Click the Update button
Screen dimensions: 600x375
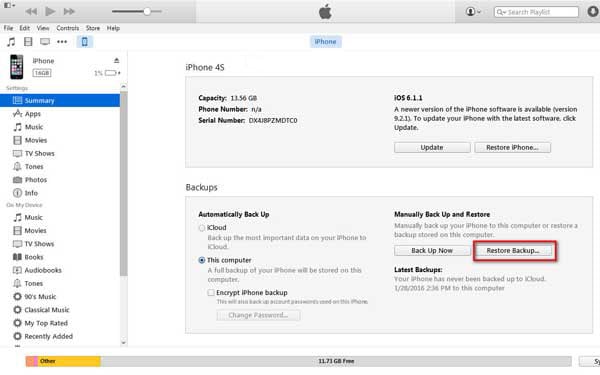[x=432, y=148]
